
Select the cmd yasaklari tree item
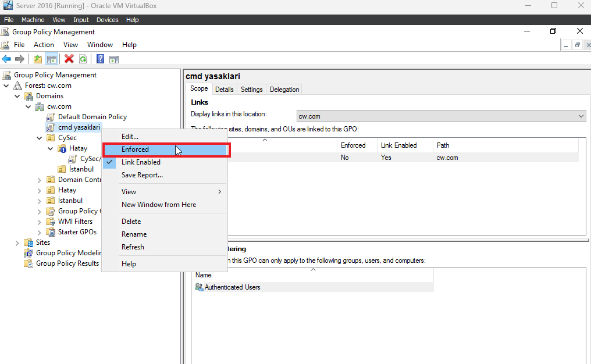79,127
